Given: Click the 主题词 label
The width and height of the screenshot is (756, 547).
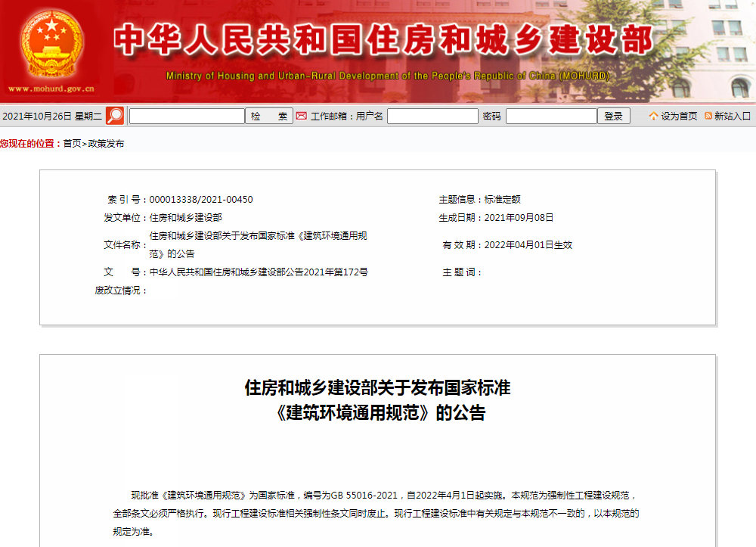Looking at the screenshot, I should pos(461,272).
